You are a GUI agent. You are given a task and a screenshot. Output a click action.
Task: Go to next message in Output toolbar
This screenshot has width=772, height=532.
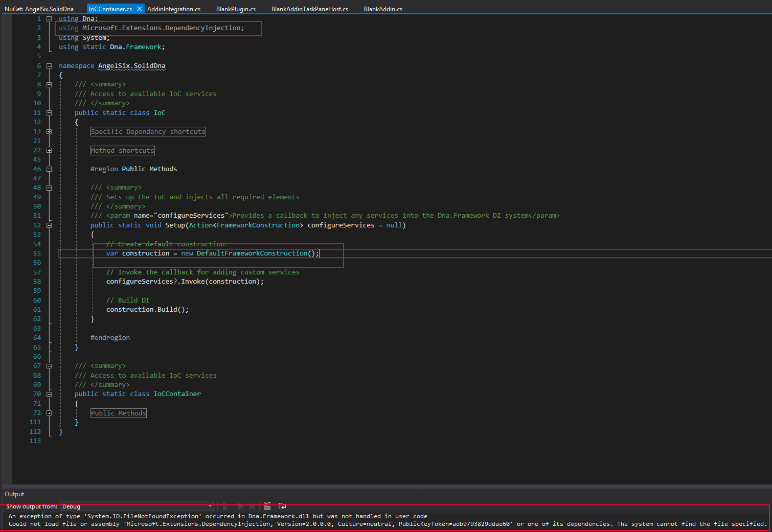coord(252,506)
